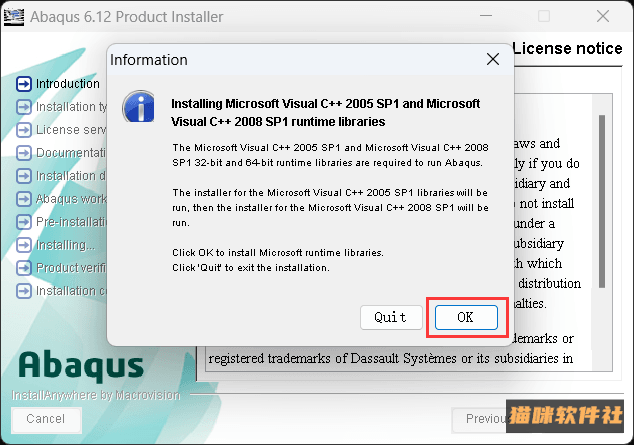The image size is (634, 445).
Task: Click the License server step arrow icon
Action: pos(24,130)
